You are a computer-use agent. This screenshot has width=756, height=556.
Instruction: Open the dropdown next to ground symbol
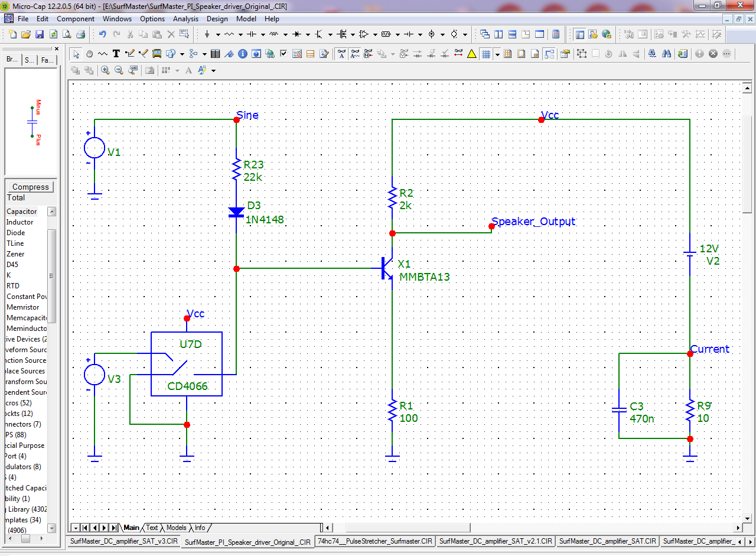point(217,34)
